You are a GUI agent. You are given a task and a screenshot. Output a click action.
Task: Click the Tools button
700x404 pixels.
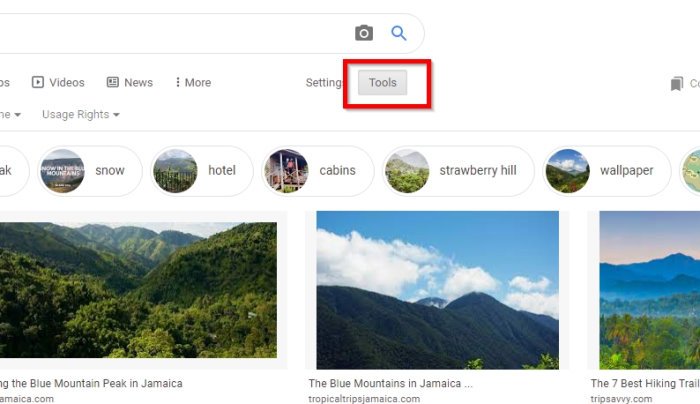[383, 83]
